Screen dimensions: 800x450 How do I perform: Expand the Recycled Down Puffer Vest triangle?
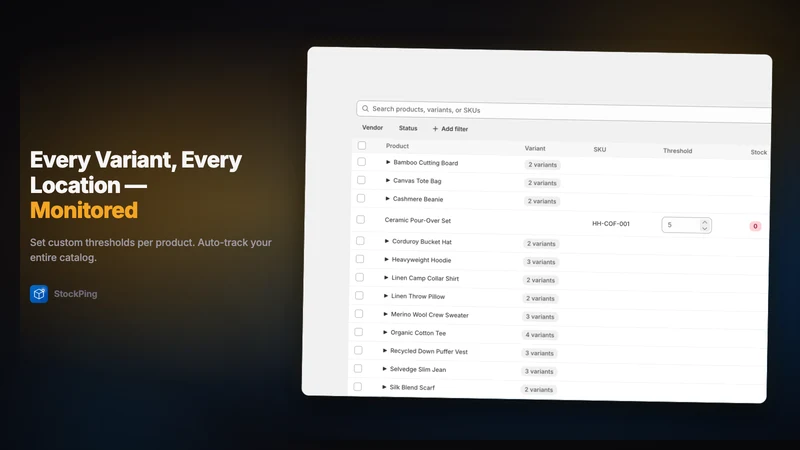point(385,351)
